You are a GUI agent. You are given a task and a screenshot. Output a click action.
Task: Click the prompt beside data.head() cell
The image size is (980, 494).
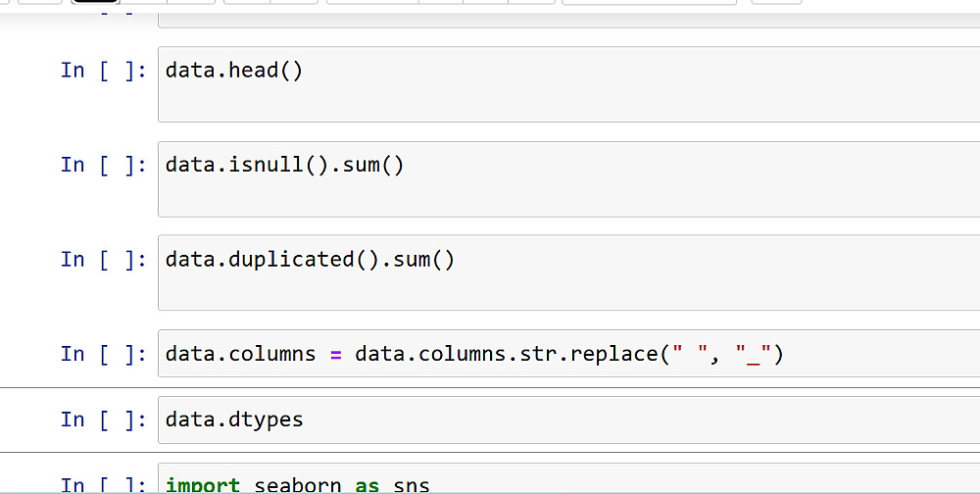[103, 71]
